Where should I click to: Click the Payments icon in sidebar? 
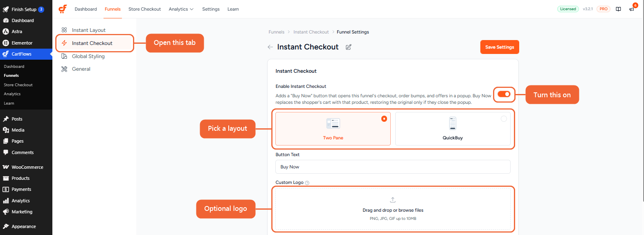click(6, 189)
